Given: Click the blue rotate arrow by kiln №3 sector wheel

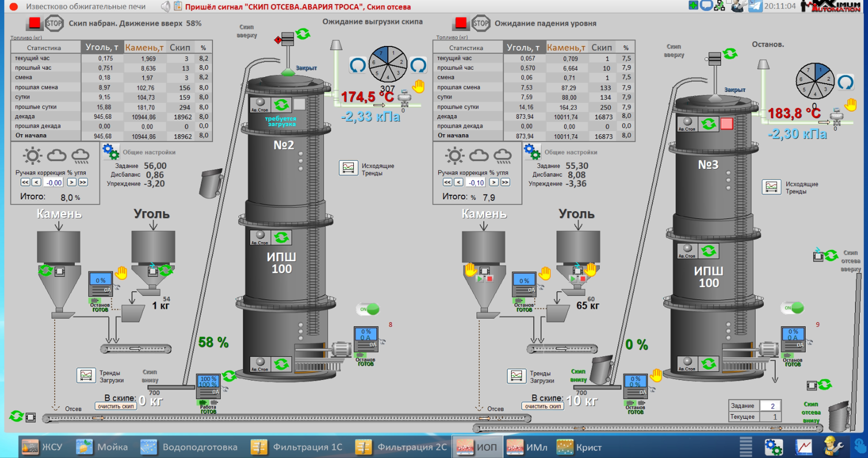Looking at the screenshot, I should click(846, 82).
